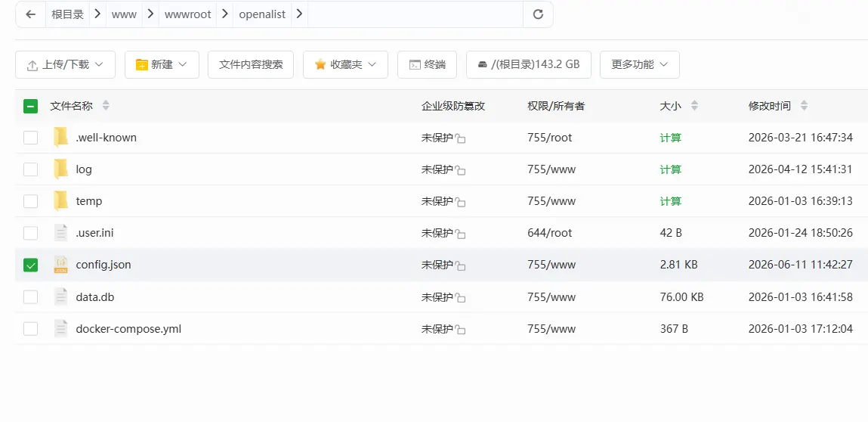Click lock icon in data.db row
Screen dimensions: 868x422
click(x=460, y=298)
